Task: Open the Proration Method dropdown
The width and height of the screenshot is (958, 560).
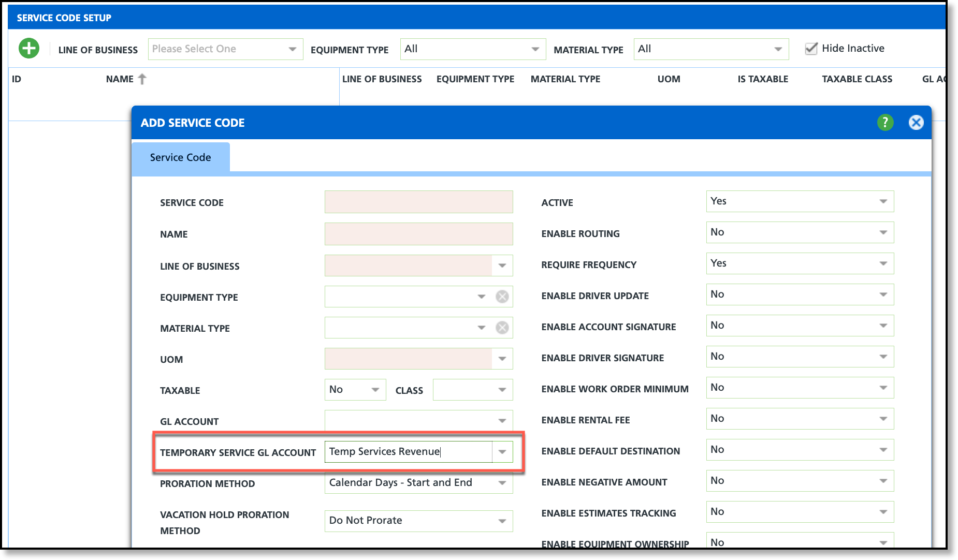Action: pyautogui.click(x=418, y=483)
